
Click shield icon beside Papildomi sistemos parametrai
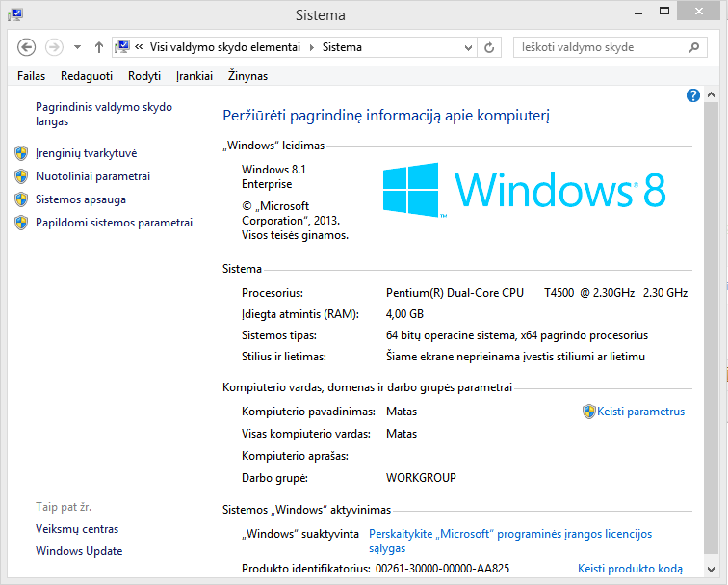pyautogui.click(x=21, y=223)
